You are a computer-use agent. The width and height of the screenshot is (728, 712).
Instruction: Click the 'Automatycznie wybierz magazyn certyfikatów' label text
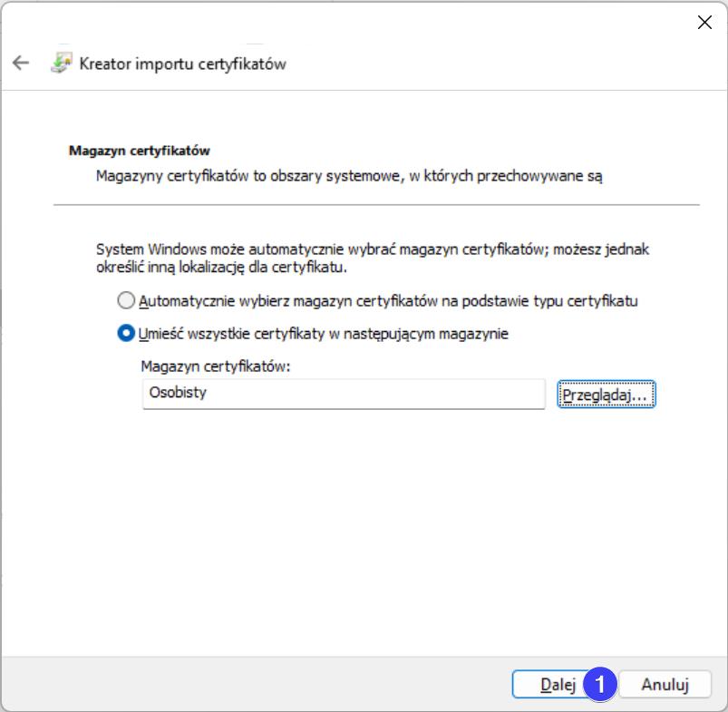pos(388,300)
